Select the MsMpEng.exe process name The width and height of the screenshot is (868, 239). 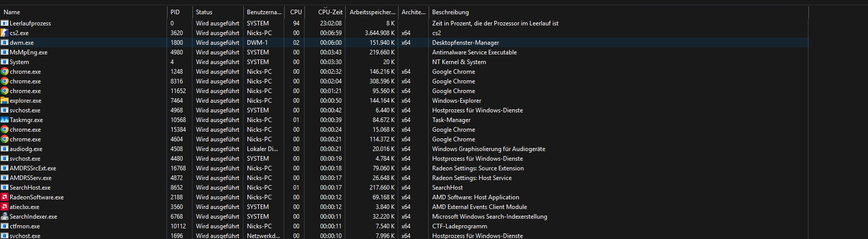pyautogui.click(x=29, y=52)
